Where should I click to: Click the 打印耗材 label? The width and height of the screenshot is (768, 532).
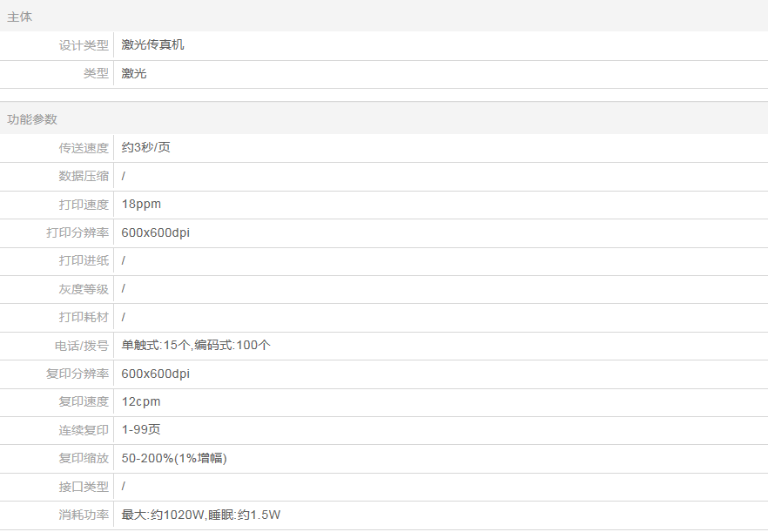[84, 318]
